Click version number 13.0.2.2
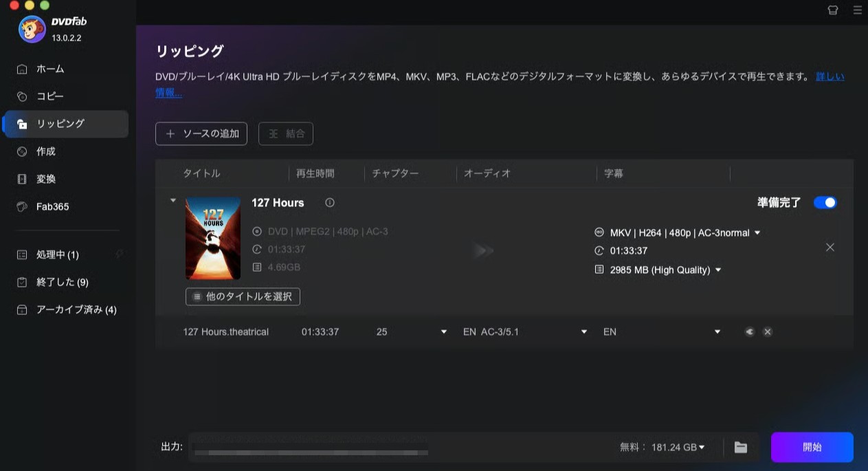868x471 pixels. pyautogui.click(x=67, y=38)
